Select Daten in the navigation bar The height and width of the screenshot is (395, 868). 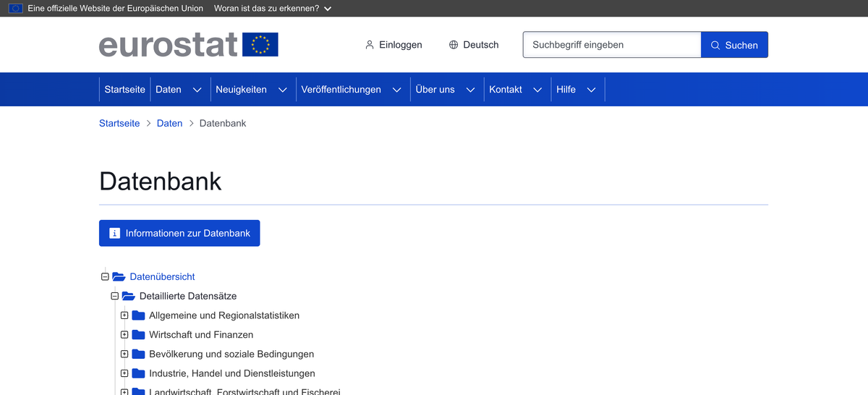[x=169, y=90]
